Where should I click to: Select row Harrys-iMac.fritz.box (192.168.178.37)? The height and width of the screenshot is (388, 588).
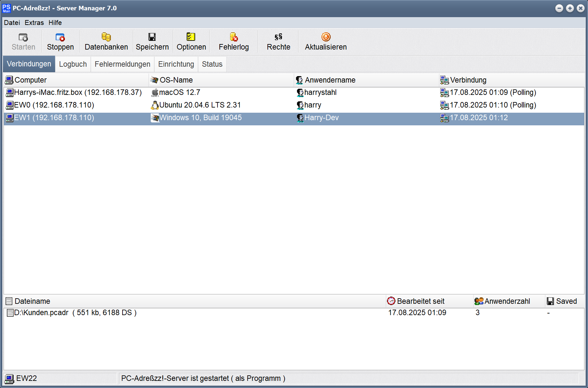(294, 93)
